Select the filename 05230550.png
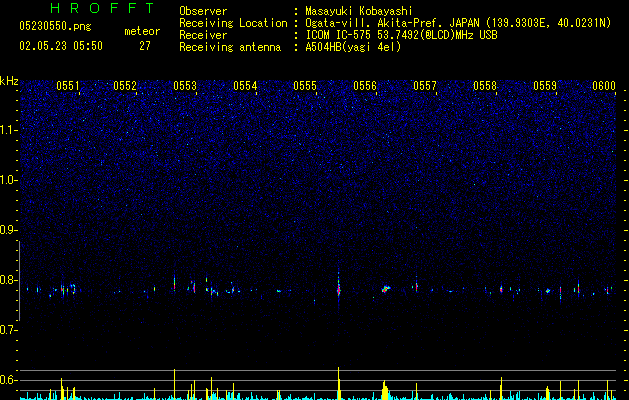This screenshot has height=400, width=629. click(x=55, y=27)
